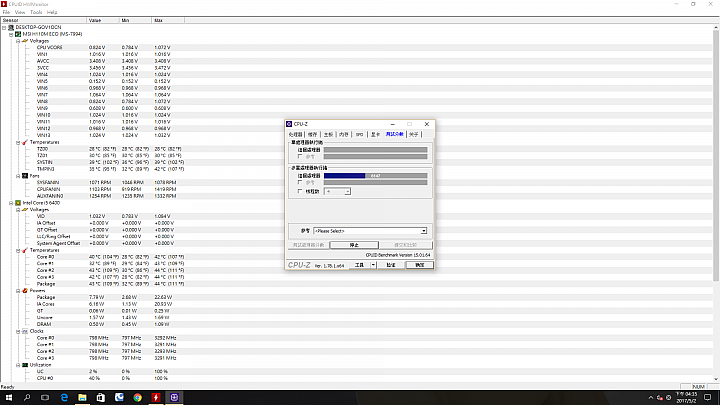Show hidden tray icons chevron
Viewport: 720px width, 405px height.
[x=651, y=398]
